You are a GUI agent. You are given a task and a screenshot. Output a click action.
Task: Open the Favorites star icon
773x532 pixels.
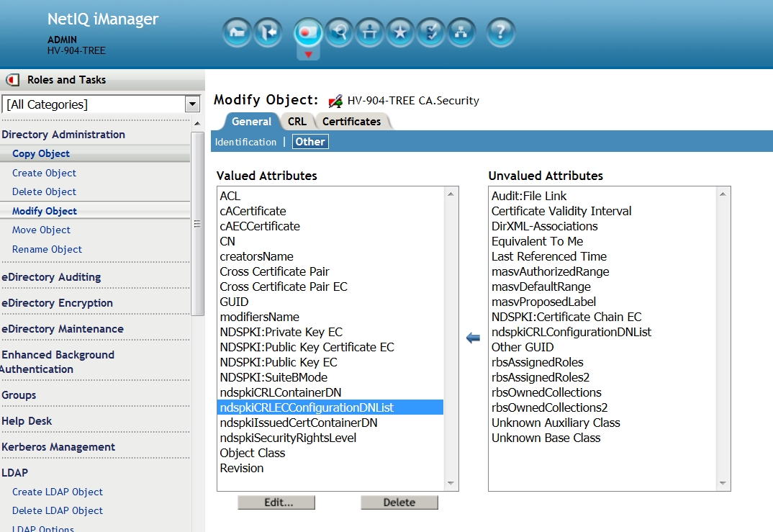click(400, 32)
